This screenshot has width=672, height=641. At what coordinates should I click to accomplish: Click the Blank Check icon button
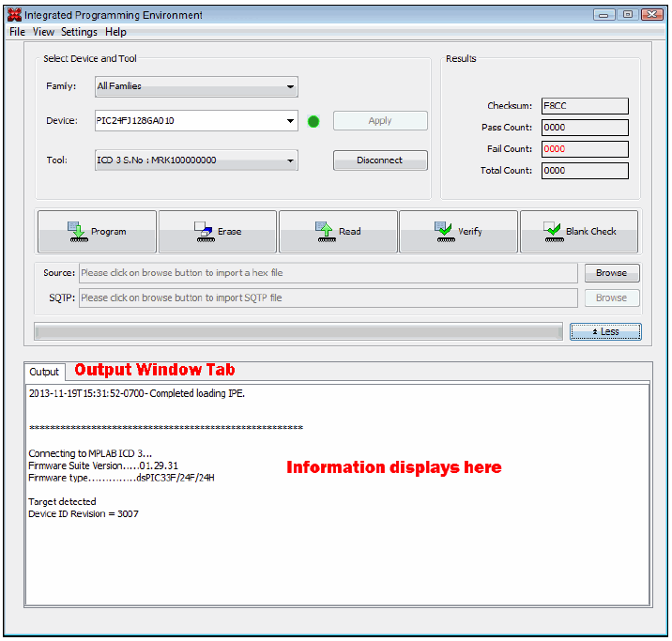click(579, 232)
